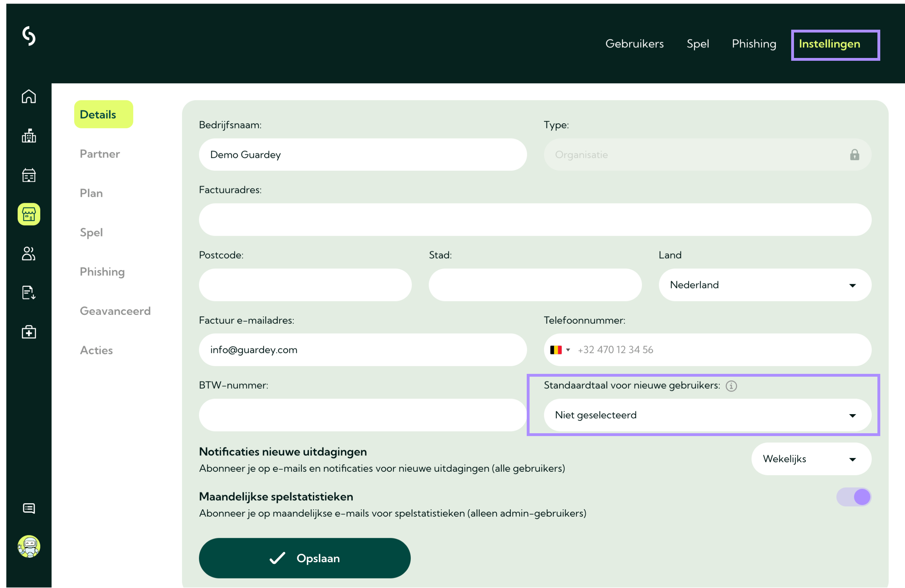Screen dimensions: 905x588
Task: Click the lock icon in Type field
Action: (x=854, y=155)
